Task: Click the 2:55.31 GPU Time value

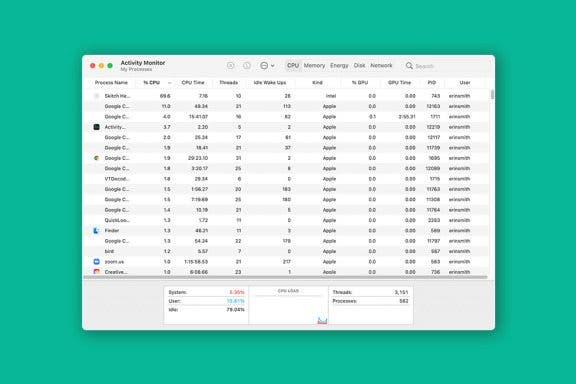Action: pyautogui.click(x=407, y=116)
